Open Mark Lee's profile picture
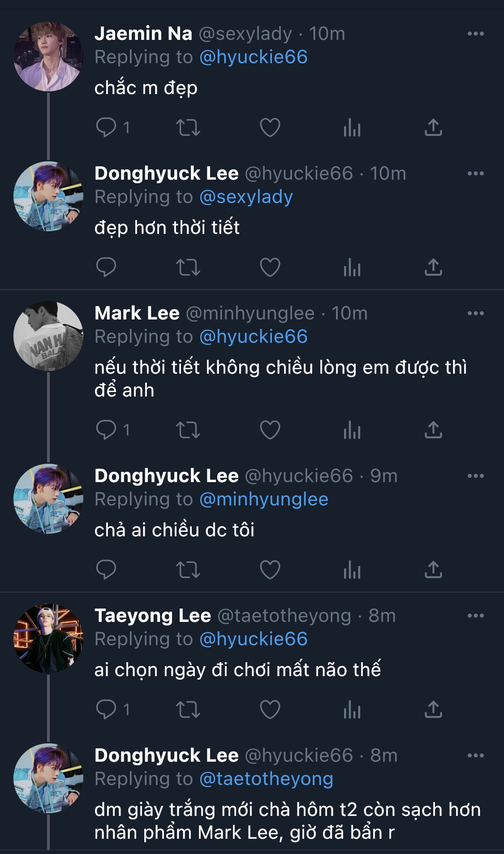This screenshot has height=854, width=504. point(48,336)
